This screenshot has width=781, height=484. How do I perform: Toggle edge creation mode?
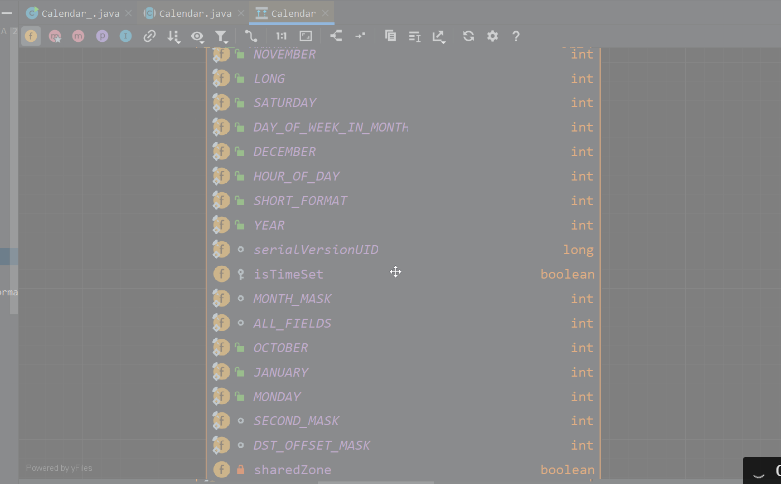click(251, 36)
